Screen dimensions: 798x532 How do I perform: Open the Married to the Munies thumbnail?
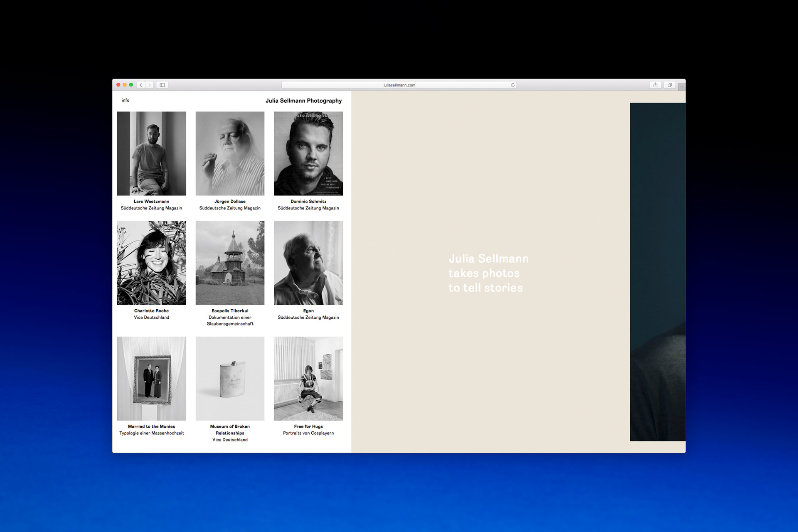pyautogui.click(x=151, y=378)
